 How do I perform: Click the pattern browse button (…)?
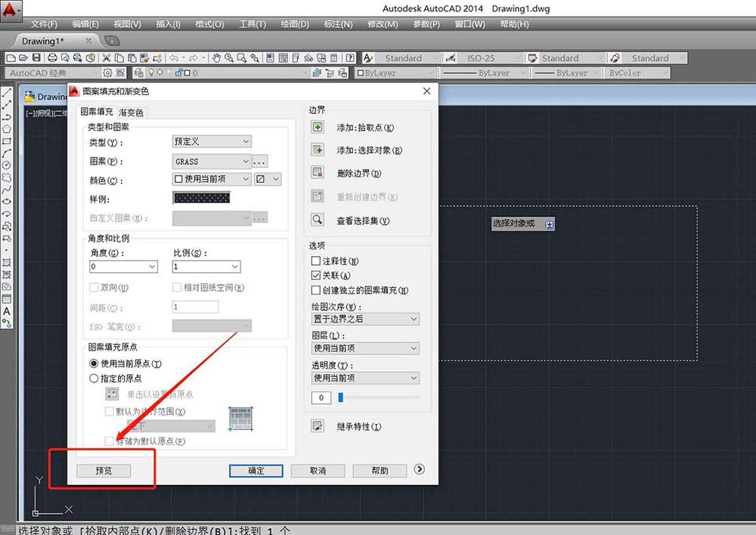click(x=260, y=161)
